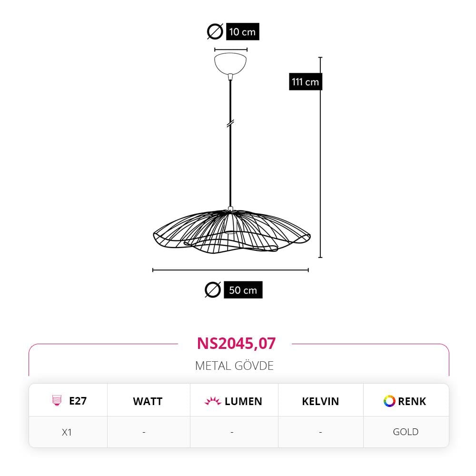Viewport: 476px width, 476px height.
Task: Click the diameter symbol beside 50 cm
Action: (x=213, y=289)
